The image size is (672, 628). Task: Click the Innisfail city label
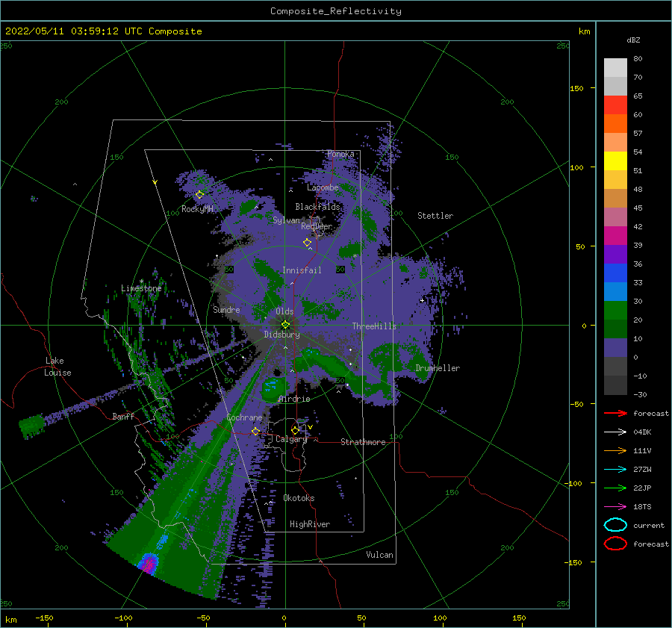(302, 270)
